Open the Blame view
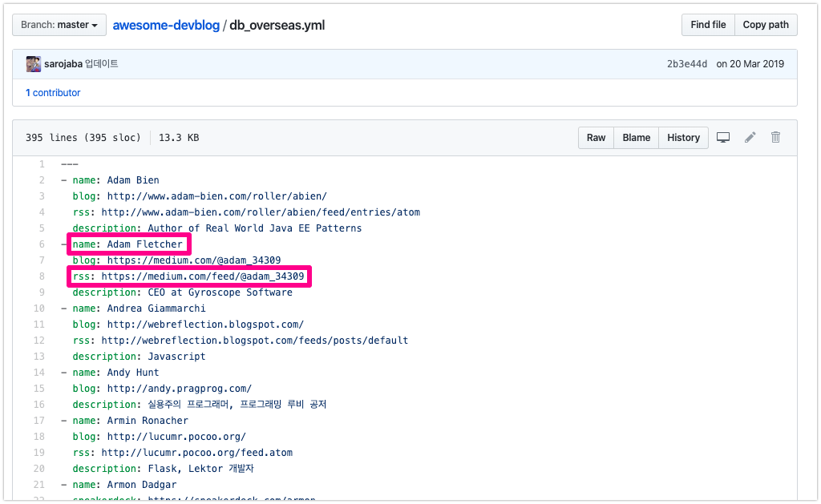 (x=636, y=138)
